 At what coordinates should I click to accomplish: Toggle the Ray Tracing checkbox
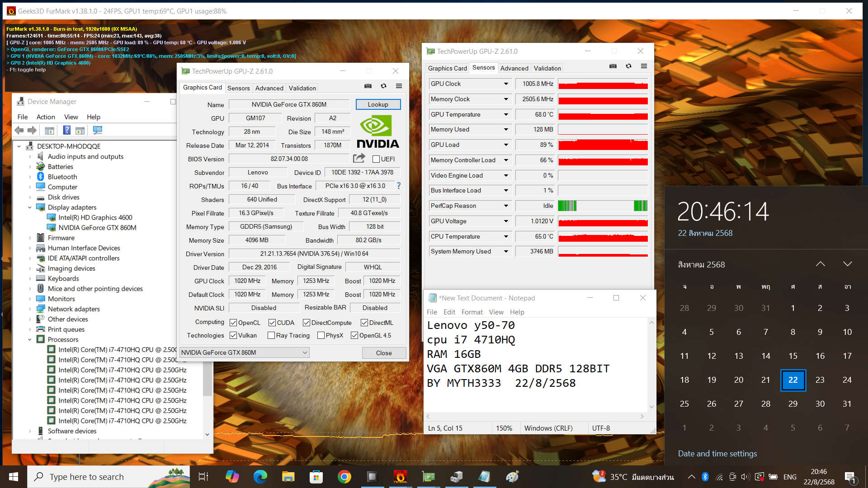pos(271,335)
